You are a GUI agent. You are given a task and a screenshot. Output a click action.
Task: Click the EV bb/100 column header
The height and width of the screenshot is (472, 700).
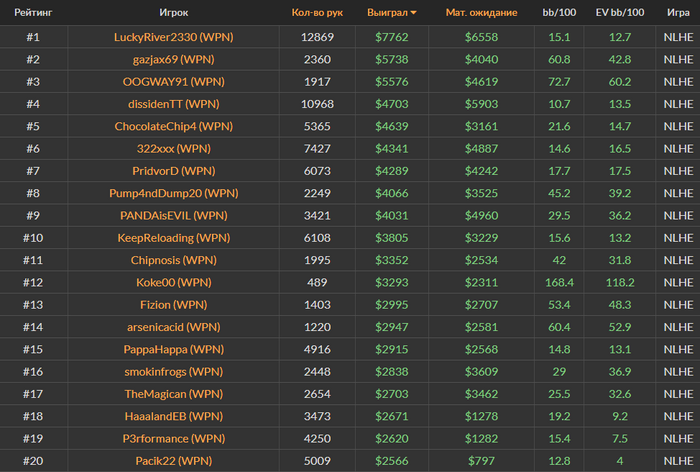point(620,13)
